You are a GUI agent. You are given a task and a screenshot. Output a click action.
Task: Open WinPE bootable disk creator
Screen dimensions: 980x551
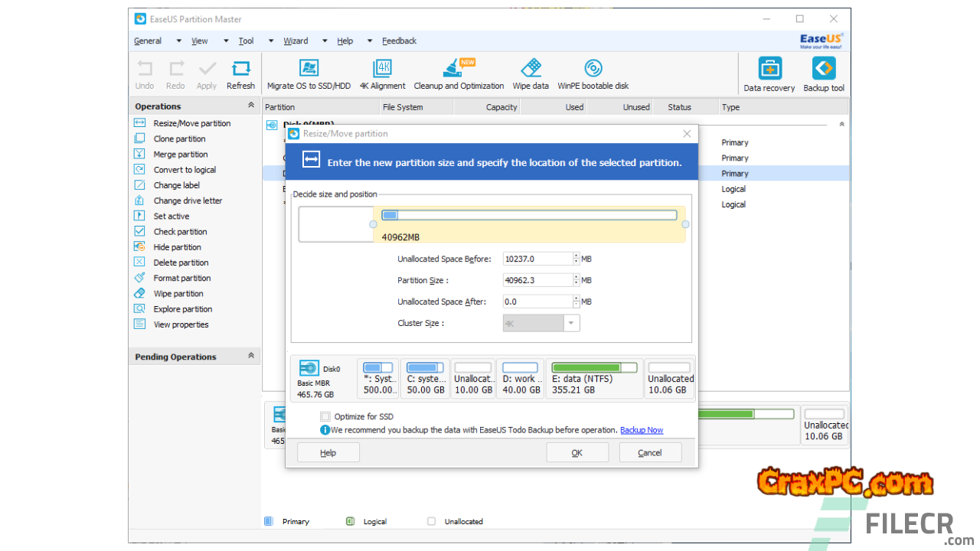(x=593, y=69)
